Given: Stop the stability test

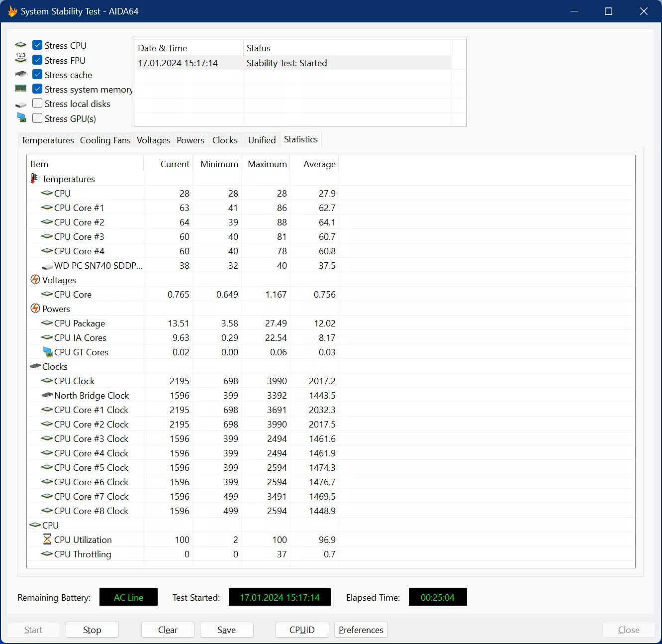Looking at the screenshot, I should pos(92,630).
